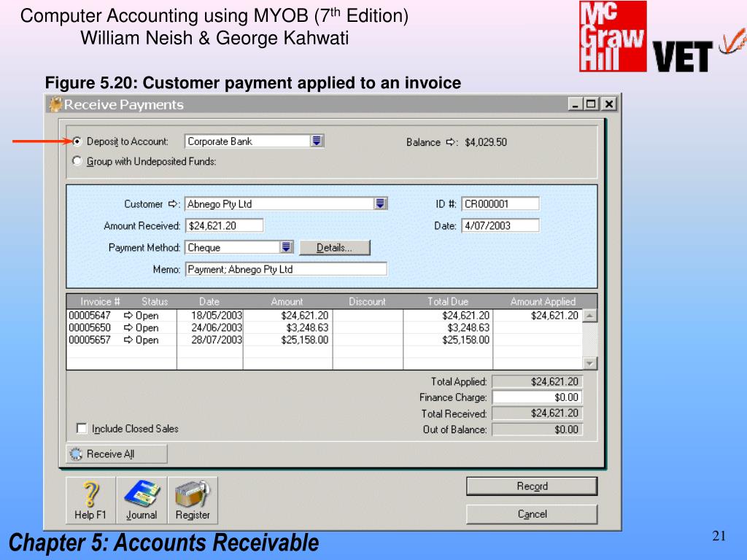Open the Register icon button
Screen dimensions: 747x560
click(193, 499)
